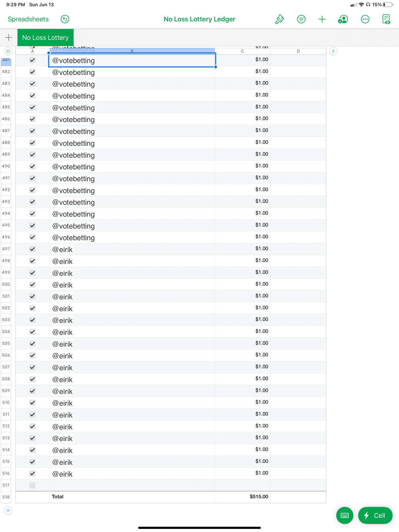Tap the add-row handle below row 518

[8, 511]
